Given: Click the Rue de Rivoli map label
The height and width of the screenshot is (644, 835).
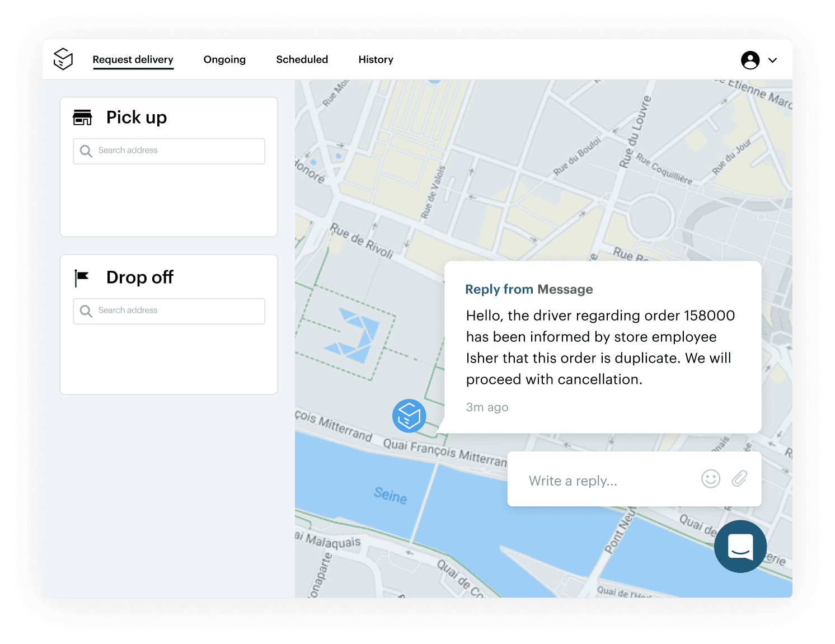Looking at the screenshot, I should (362, 241).
